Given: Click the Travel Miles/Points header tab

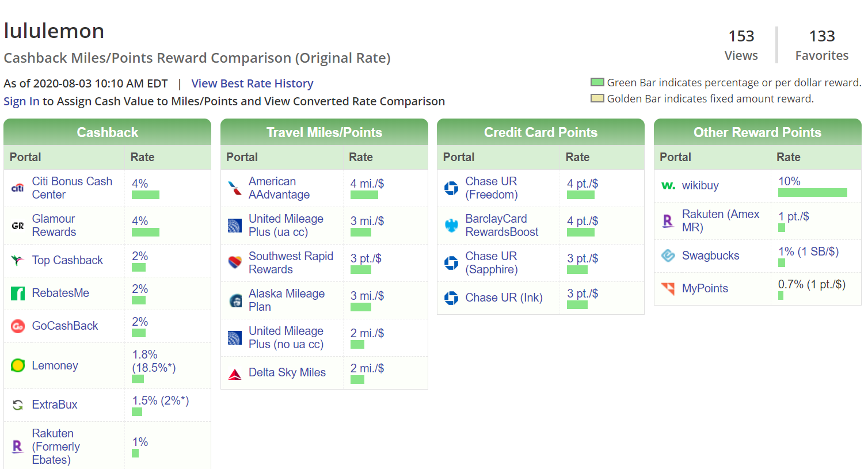Looking at the screenshot, I should (x=324, y=132).
